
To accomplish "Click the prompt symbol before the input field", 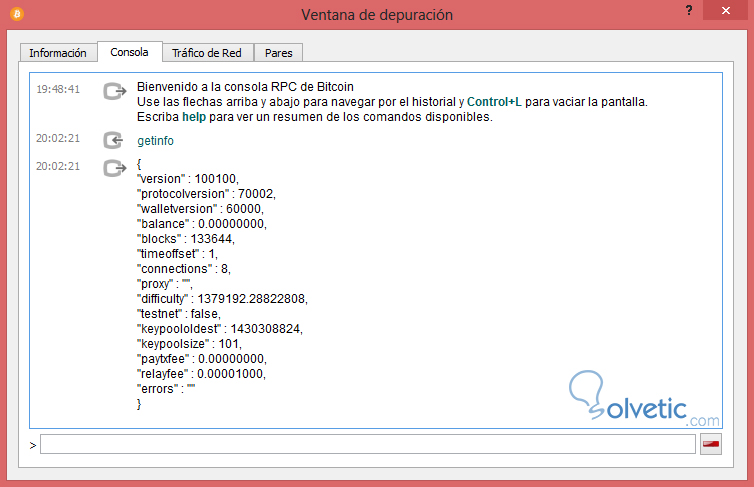I will [33, 445].
